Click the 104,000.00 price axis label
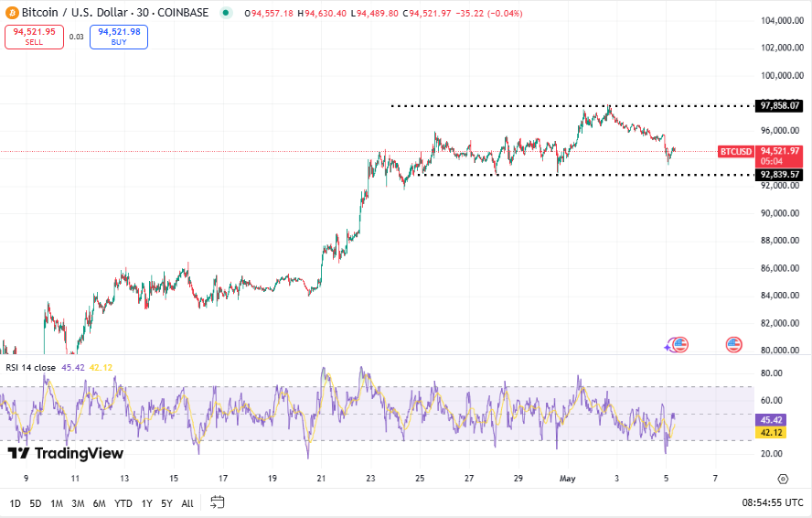 coord(782,21)
